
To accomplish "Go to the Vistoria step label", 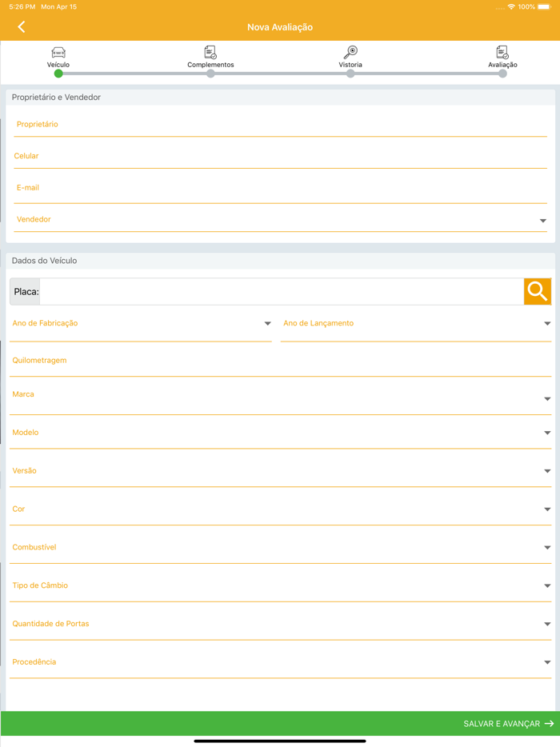I will click(x=350, y=65).
